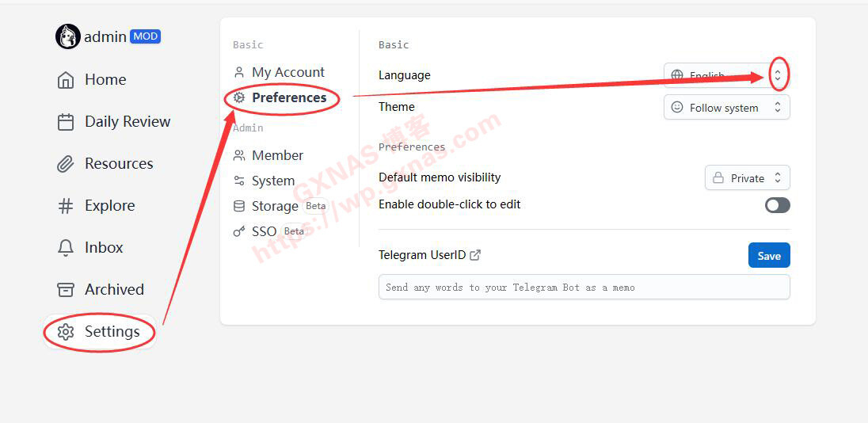868x423 pixels.
Task: Open the Member admin section
Action: coord(277,155)
